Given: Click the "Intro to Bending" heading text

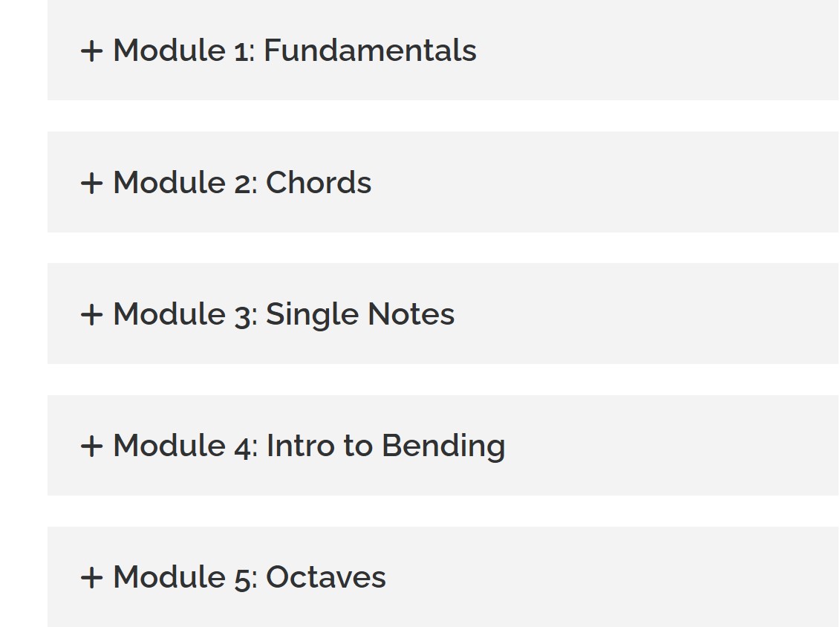Looking at the screenshot, I should pyautogui.click(x=385, y=446).
